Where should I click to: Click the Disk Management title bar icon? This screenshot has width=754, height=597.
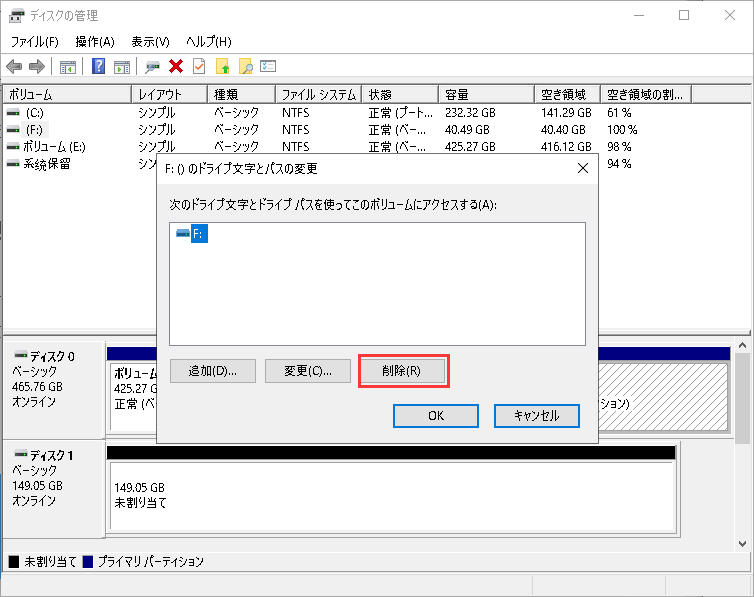tap(16, 15)
